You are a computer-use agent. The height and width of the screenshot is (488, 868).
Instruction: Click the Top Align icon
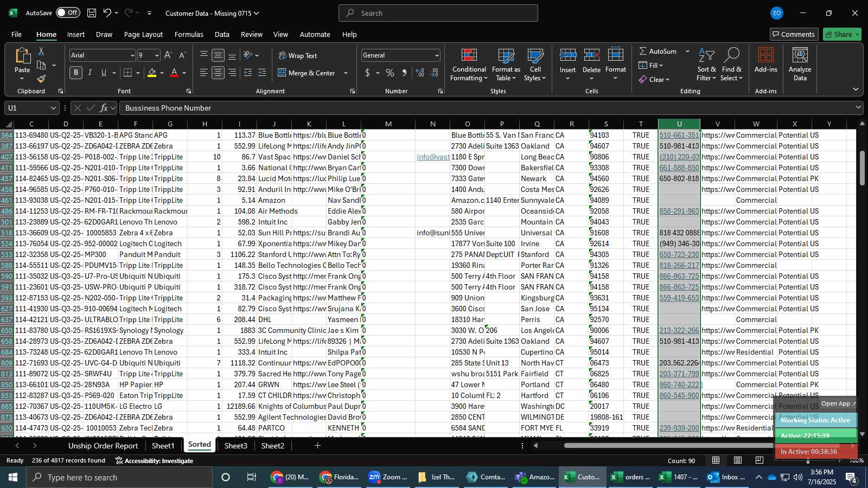[x=204, y=55]
